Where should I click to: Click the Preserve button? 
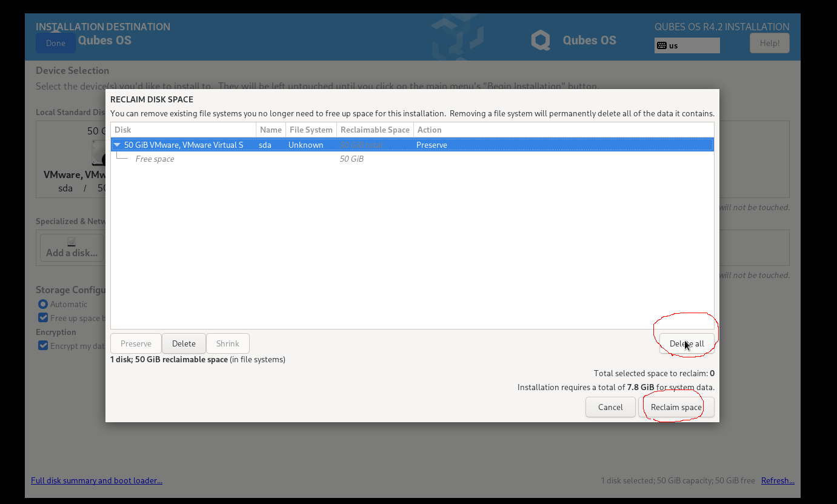tap(136, 343)
